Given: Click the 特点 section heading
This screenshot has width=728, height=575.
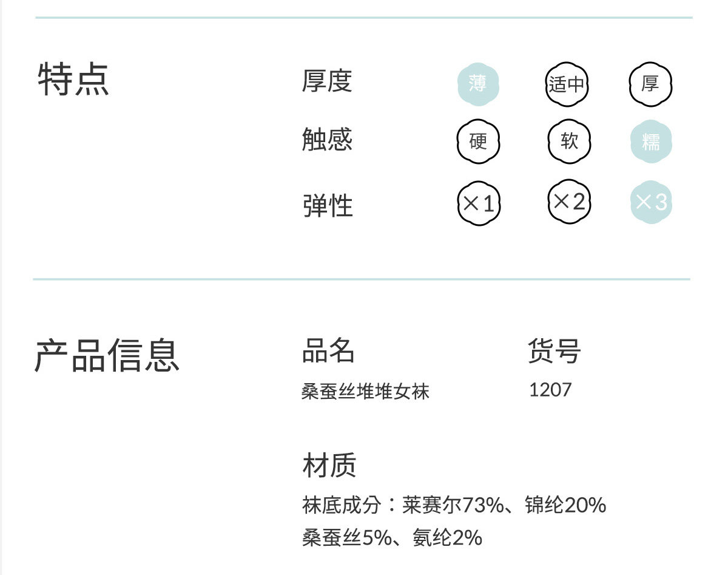Looking at the screenshot, I should (73, 80).
